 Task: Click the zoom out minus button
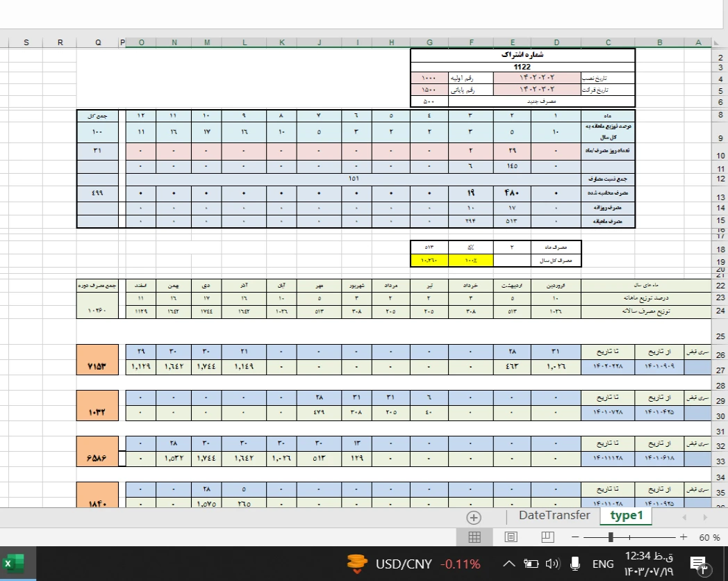(x=575, y=537)
